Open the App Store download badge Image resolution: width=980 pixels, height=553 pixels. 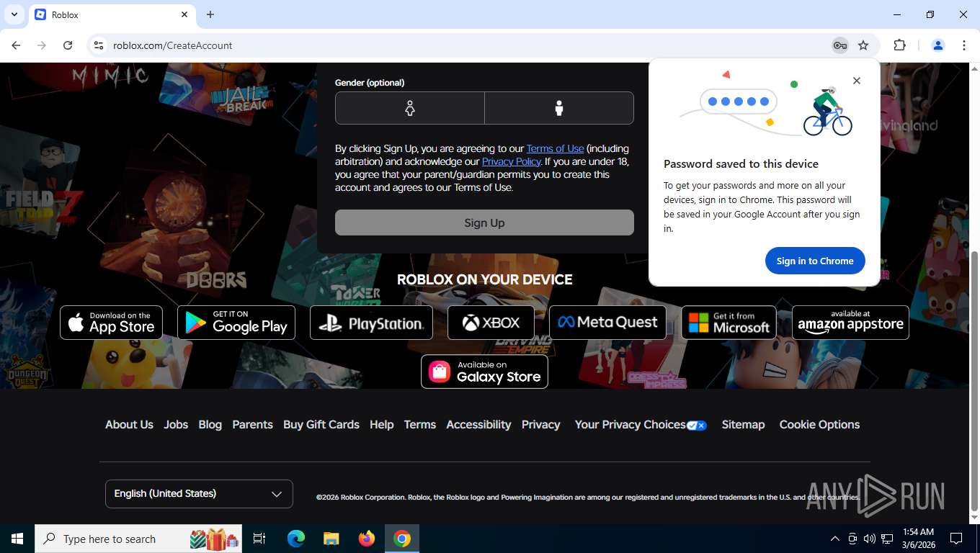(111, 323)
